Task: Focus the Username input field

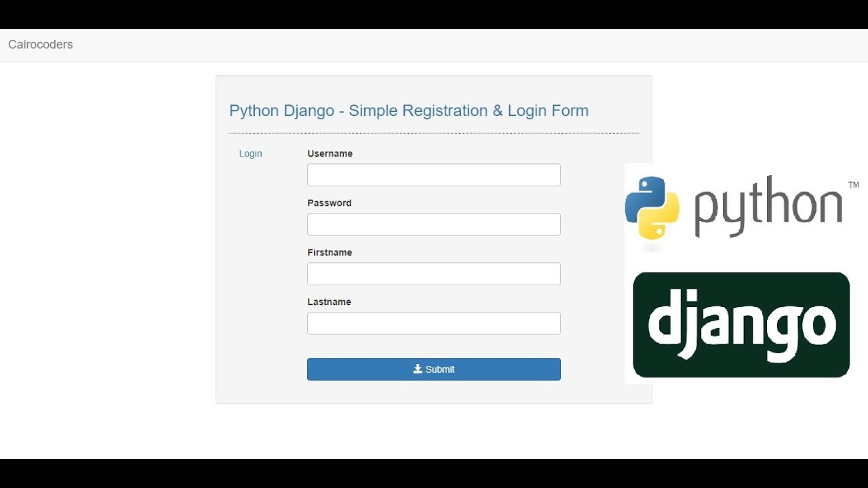Action: pos(434,175)
